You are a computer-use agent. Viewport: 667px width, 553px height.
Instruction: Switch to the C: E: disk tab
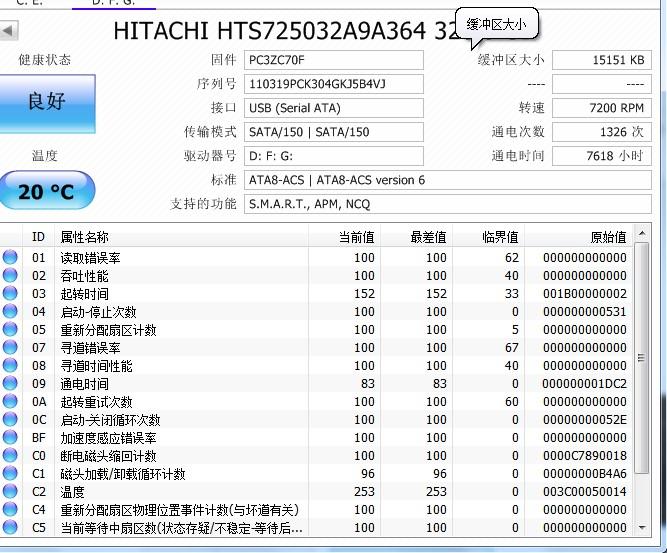pyautogui.click(x=30, y=3)
